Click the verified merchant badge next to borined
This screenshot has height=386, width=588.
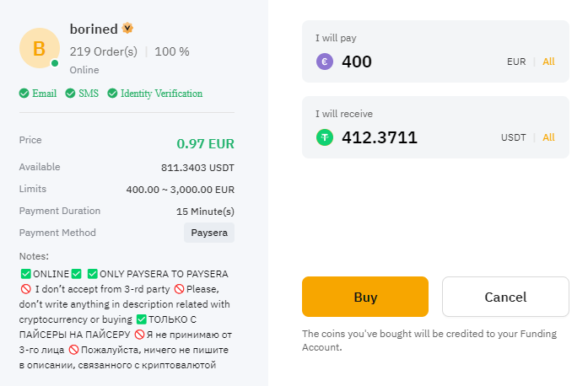pos(128,28)
